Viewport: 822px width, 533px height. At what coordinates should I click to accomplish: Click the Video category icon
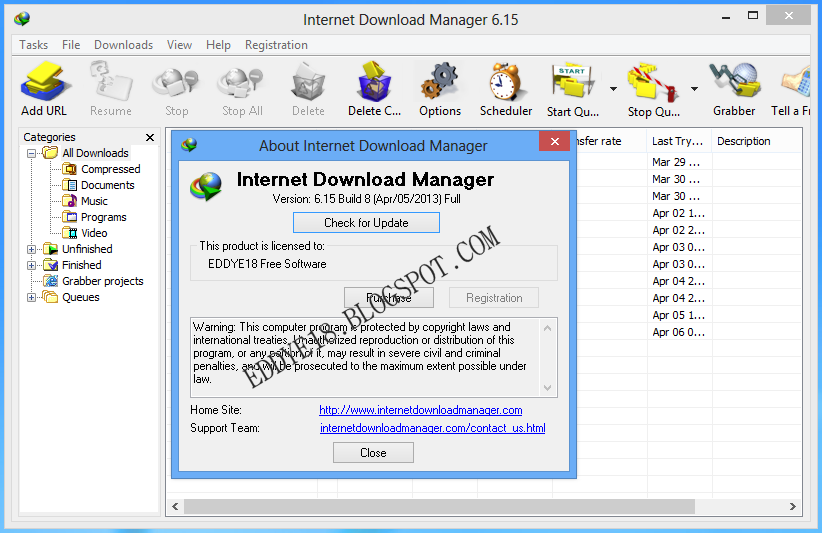(69, 233)
